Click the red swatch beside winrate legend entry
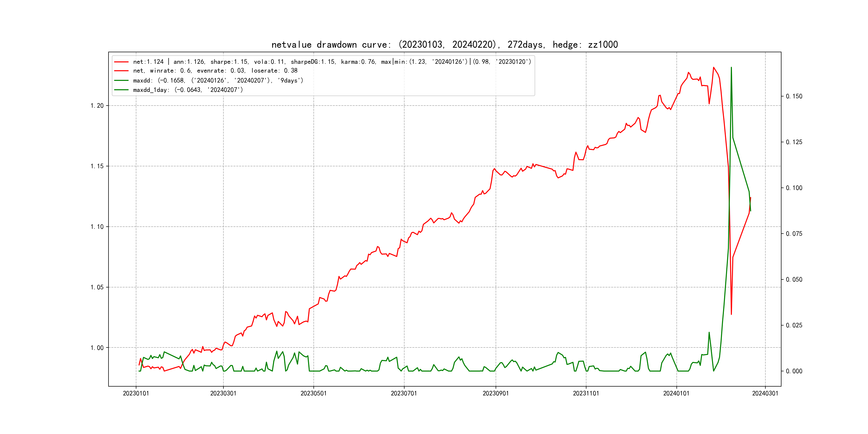868x434 pixels. click(x=121, y=71)
